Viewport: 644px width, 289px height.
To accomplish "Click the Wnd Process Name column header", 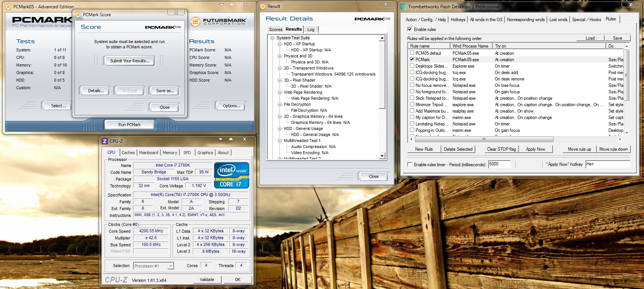I will tap(471, 46).
